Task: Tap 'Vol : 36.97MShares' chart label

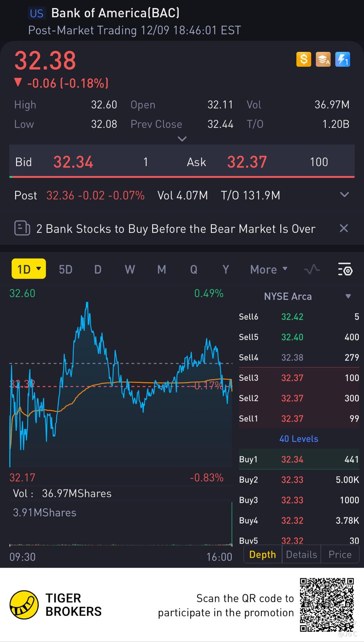Action: (62, 493)
